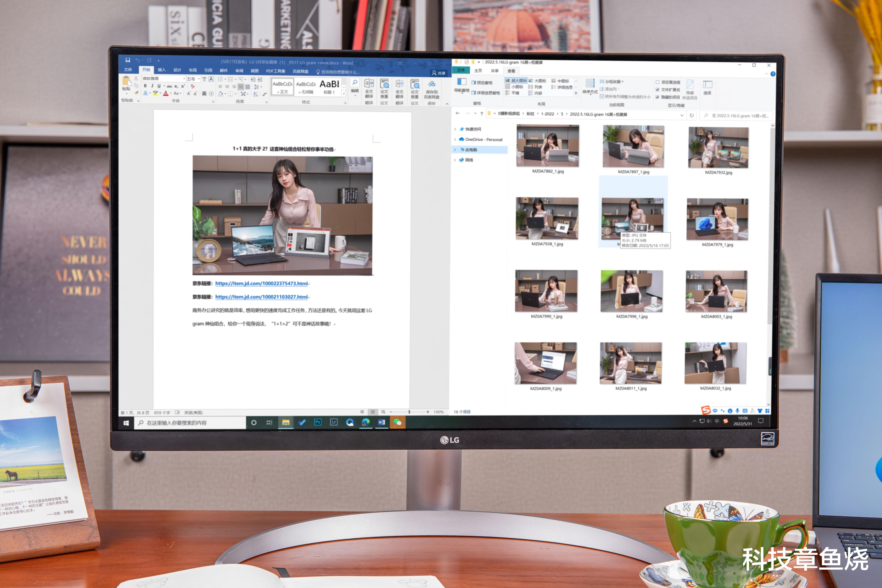
Task: Open the 插入 tab in Word
Action: [x=162, y=70]
